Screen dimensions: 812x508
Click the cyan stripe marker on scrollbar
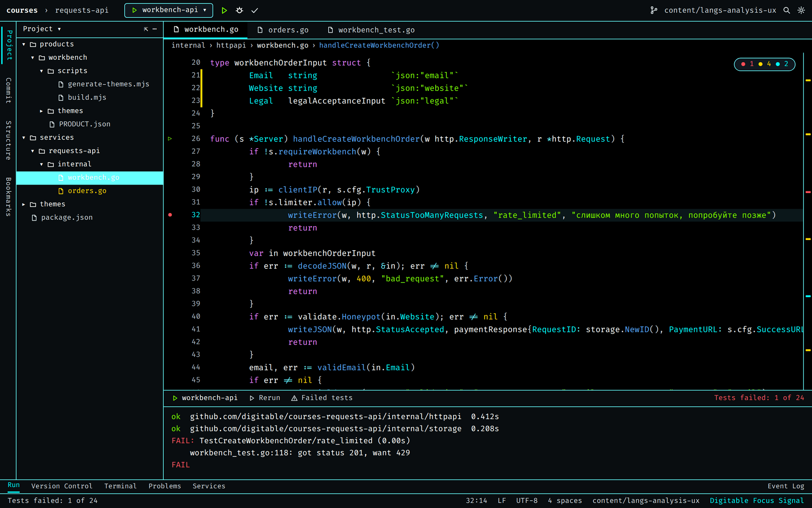click(x=808, y=296)
